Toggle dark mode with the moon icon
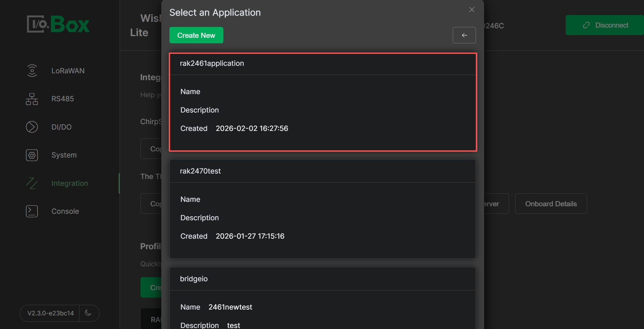Screen dimensions: 644x329 88,313
